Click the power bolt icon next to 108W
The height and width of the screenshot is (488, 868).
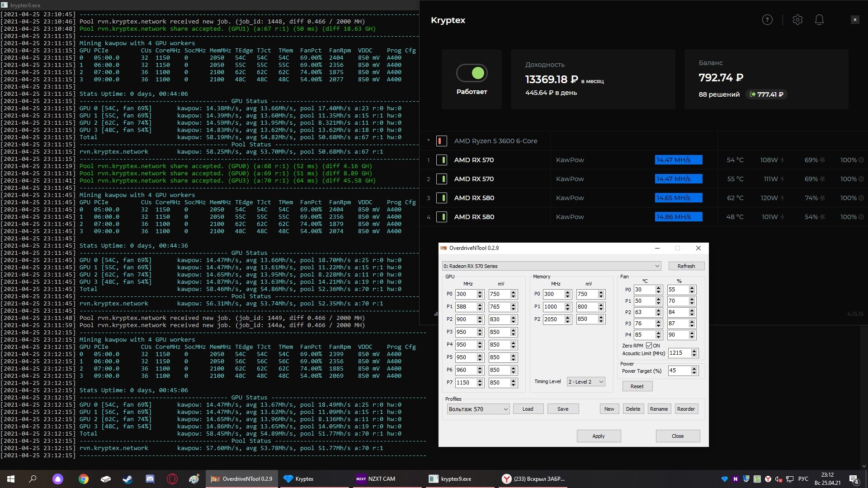(x=782, y=160)
